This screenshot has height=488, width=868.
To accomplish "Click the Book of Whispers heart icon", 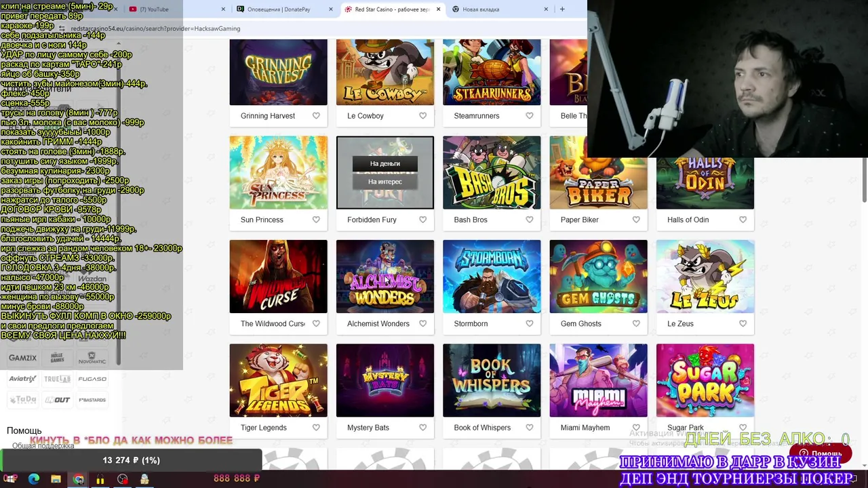I will coord(530,428).
